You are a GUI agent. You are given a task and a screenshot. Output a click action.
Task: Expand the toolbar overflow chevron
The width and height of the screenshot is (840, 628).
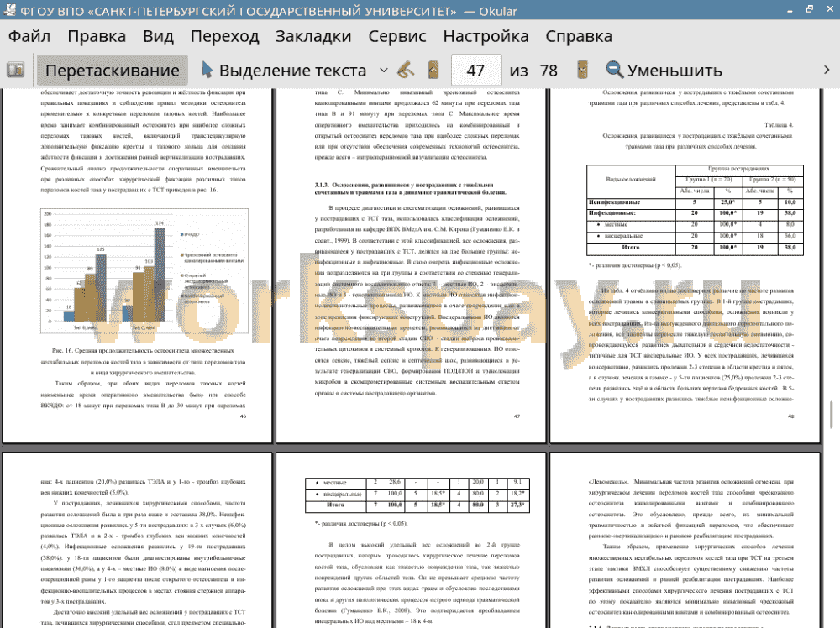pos(827,71)
